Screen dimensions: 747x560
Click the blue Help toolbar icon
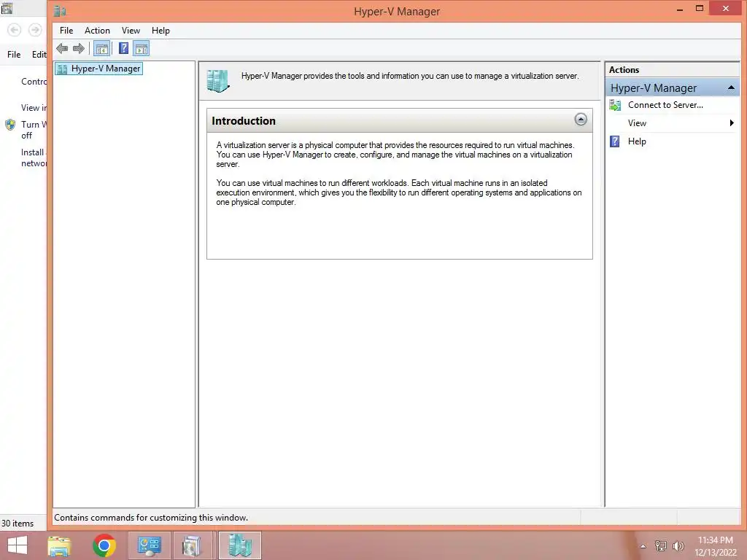[123, 48]
